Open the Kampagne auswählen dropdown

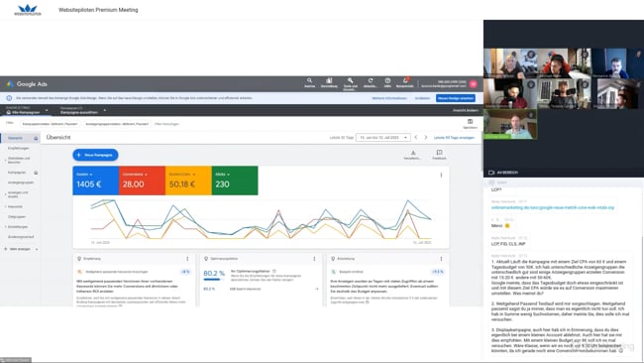point(83,110)
